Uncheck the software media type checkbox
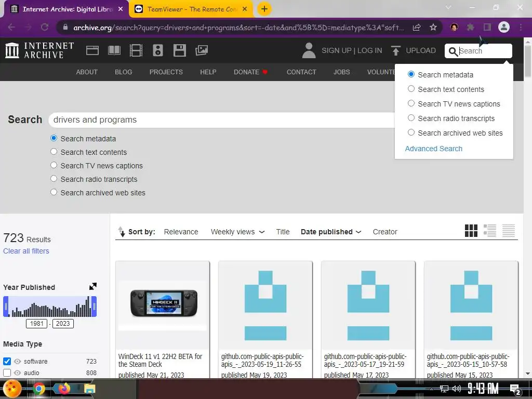This screenshot has width=532, height=399. [x=7, y=362]
